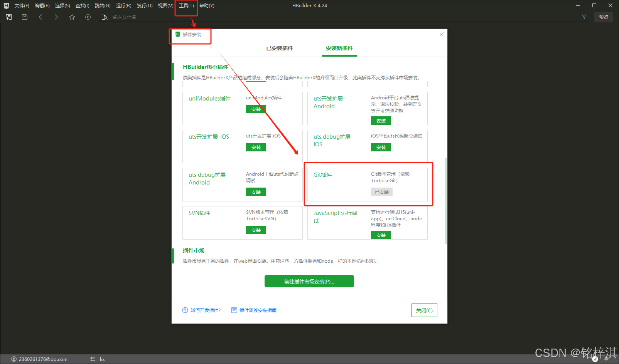Click the 已安装 button for Git插件

point(382,192)
